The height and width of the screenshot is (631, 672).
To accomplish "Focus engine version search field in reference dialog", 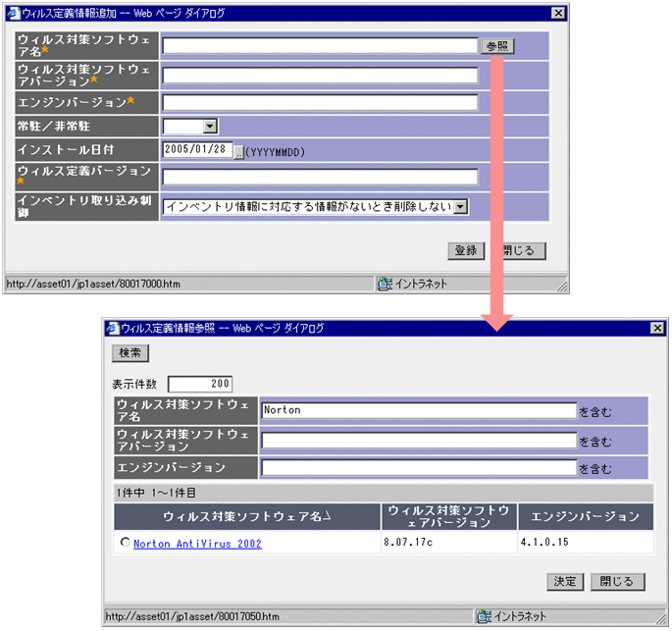I will [x=419, y=468].
